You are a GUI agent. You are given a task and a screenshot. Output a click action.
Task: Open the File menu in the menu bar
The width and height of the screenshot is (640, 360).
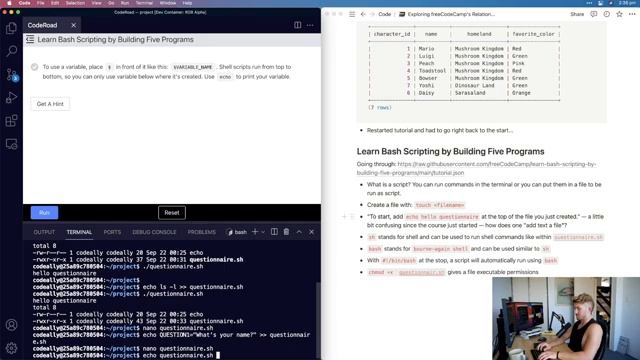pos(40,3)
